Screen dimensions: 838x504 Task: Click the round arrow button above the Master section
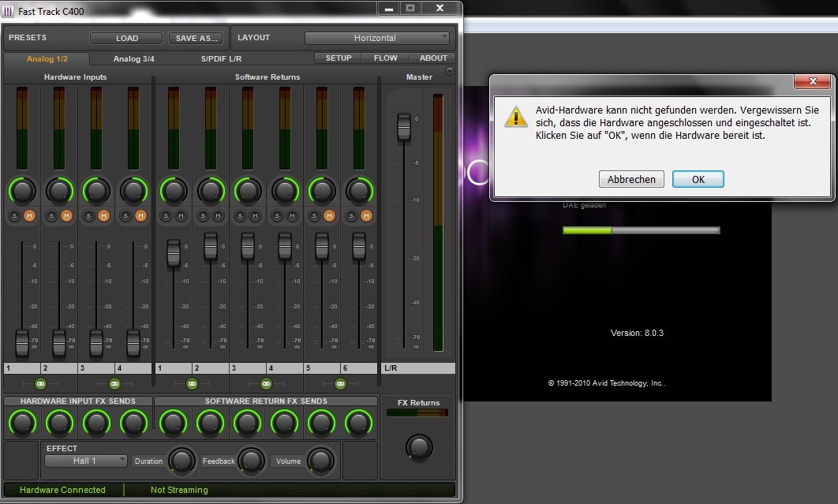450,71
